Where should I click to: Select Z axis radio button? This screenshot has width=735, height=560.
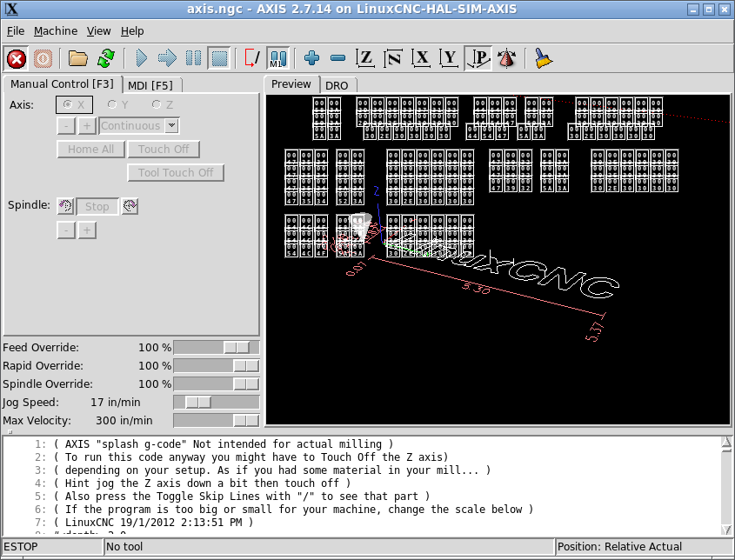point(162,104)
